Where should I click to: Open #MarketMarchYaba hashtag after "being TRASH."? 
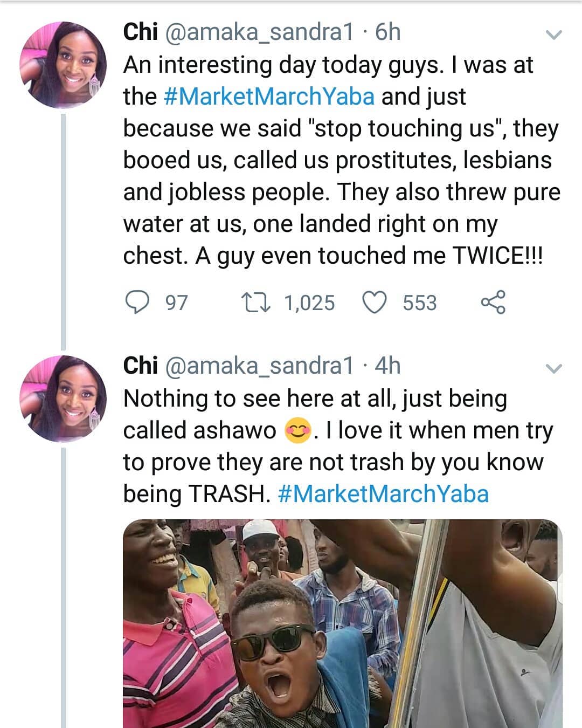(x=383, y=494)
